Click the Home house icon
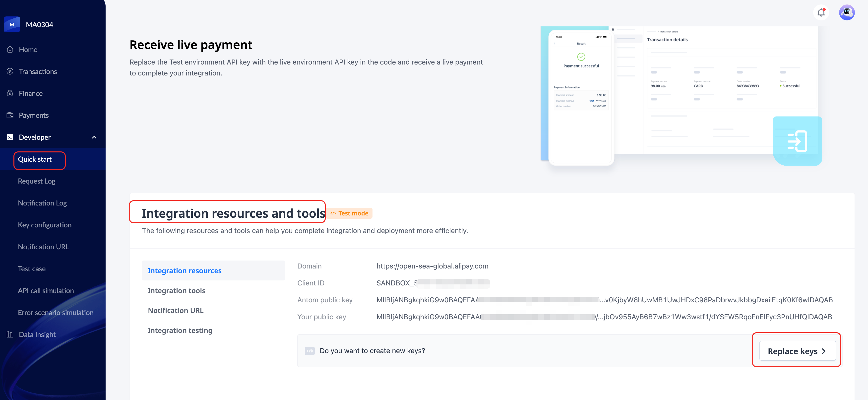868x400 pixels. tap(10, 50)
